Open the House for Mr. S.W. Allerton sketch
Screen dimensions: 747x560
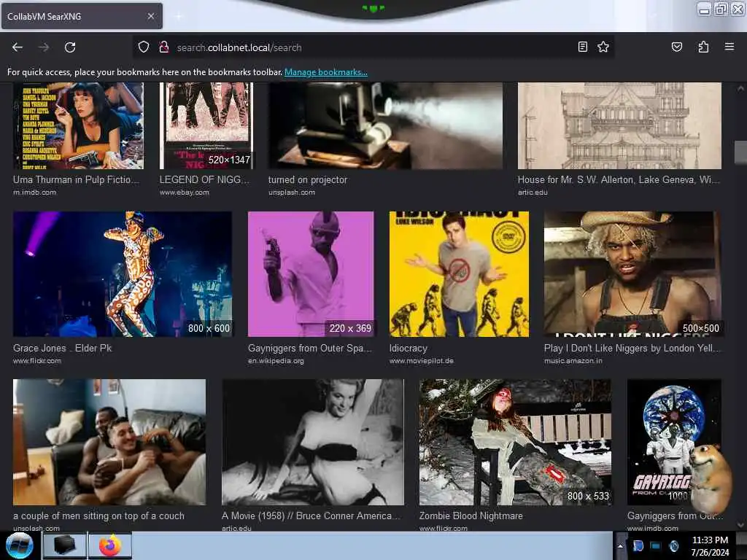click(619, 125)
